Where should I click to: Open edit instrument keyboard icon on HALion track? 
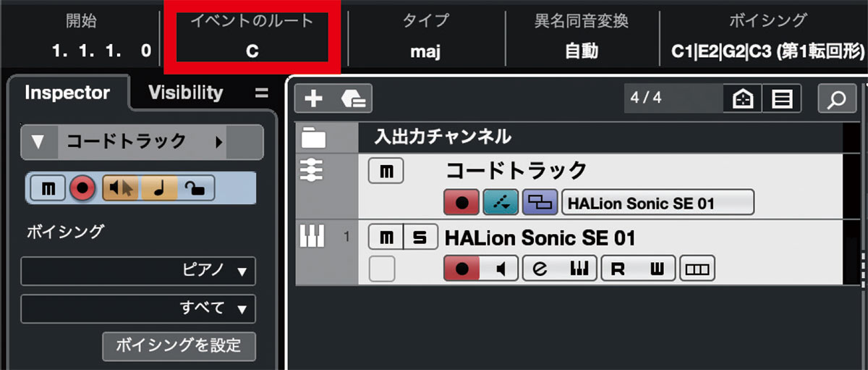coord(579,269)
